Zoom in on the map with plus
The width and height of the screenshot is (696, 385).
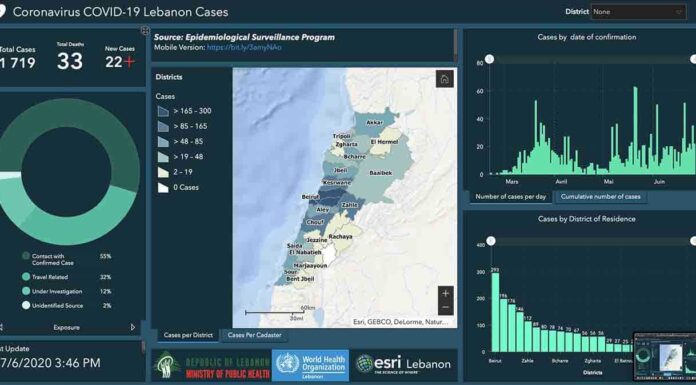(446, 294)
